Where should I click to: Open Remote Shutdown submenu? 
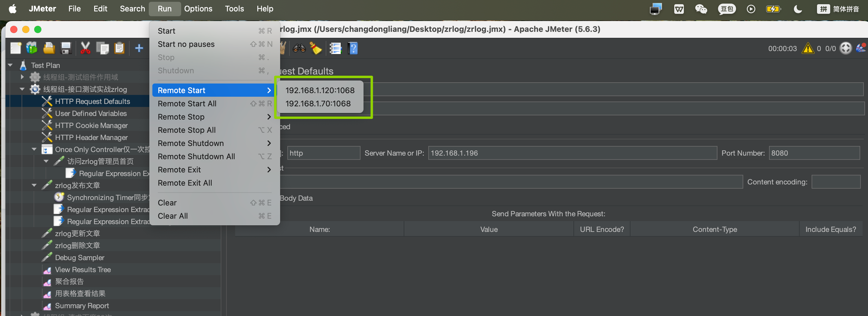pos(214,143)
